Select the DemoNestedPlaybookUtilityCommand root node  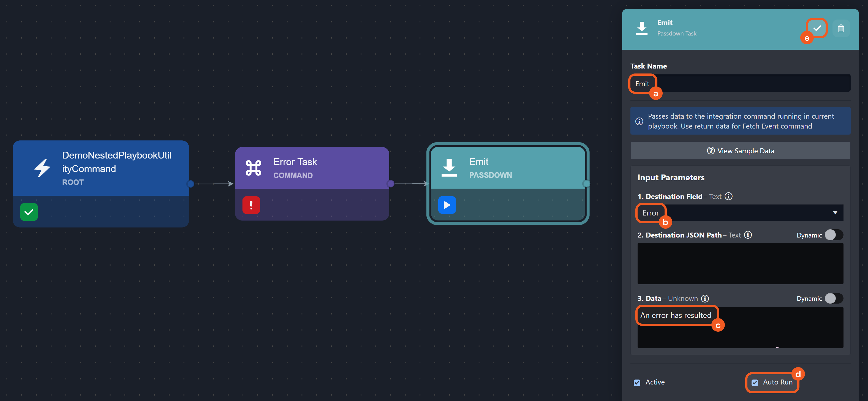[x=101, y=168]
